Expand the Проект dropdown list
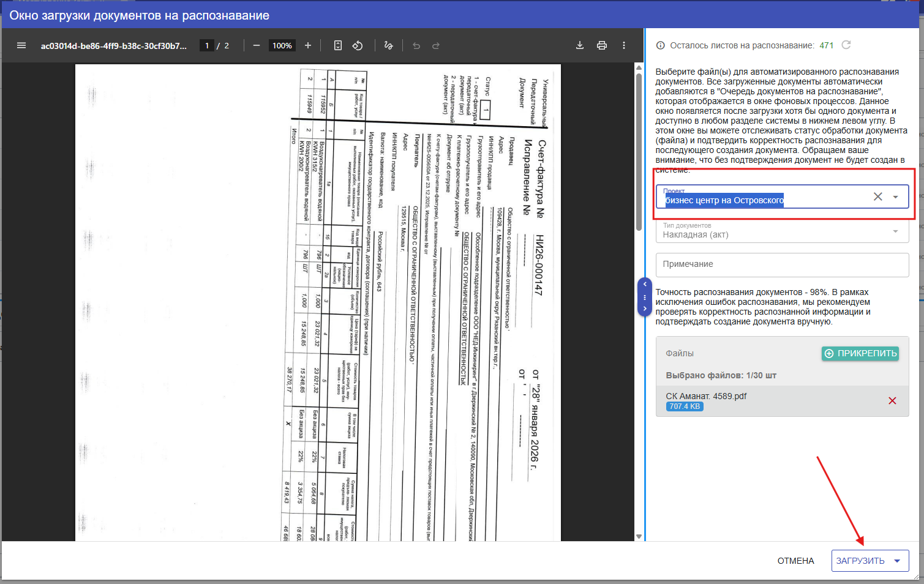The height and width of the screenshot is (584, 924). pos(896,197)
